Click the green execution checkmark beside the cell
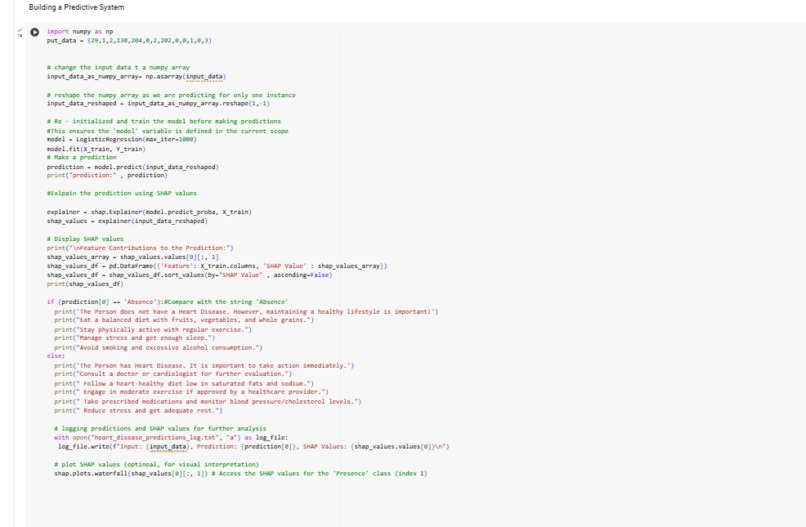 pos(20,31)
